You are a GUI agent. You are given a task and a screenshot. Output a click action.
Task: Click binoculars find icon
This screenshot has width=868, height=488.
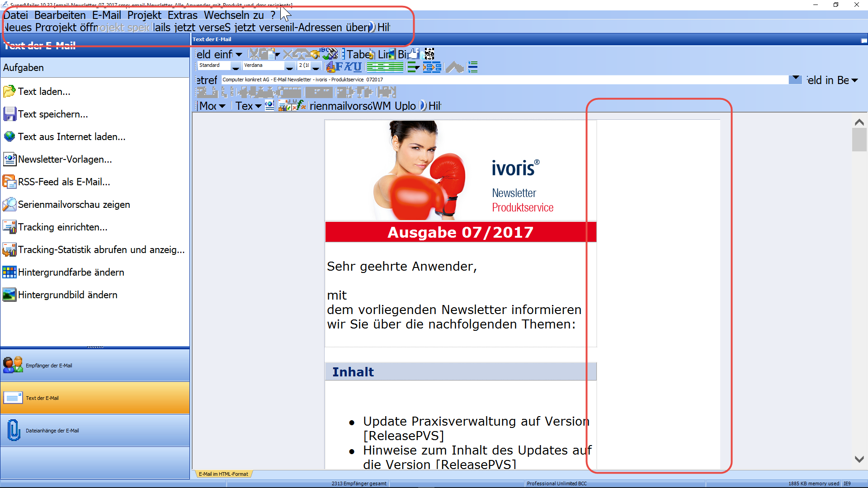click(x=315, y=54)
